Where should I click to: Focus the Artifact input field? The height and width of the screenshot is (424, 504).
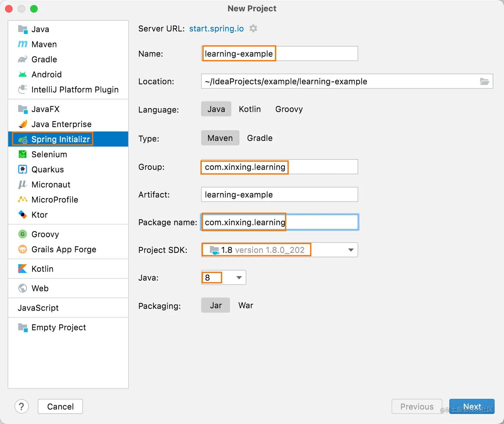pyautogui.click(x=279, y=194)
